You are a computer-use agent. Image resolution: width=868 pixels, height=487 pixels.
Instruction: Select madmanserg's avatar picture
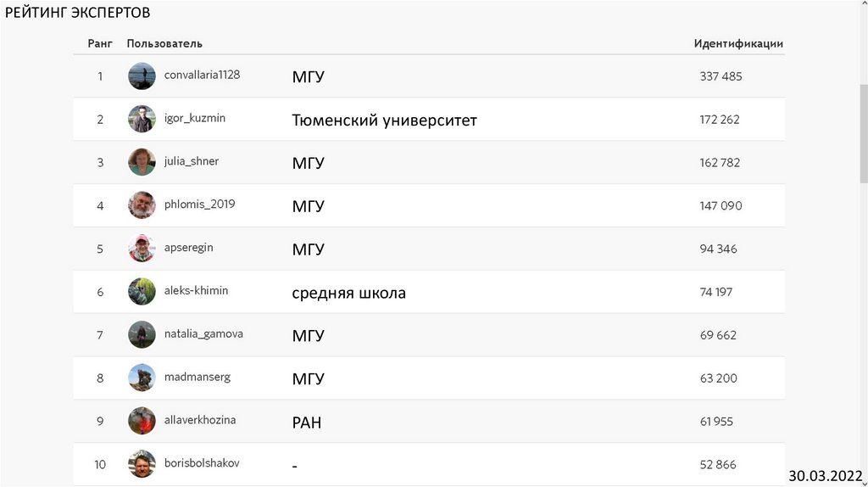tap(142, 378)
